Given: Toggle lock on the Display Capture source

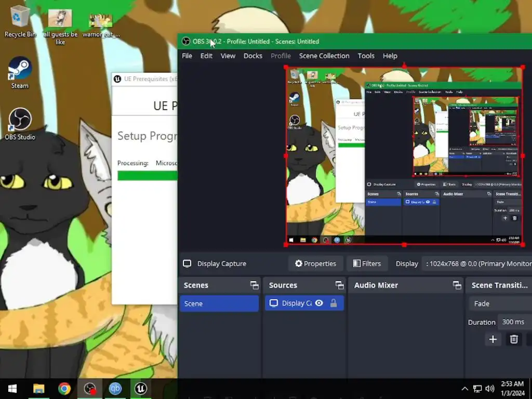Looking at the screenshot, I should point(334,303).
